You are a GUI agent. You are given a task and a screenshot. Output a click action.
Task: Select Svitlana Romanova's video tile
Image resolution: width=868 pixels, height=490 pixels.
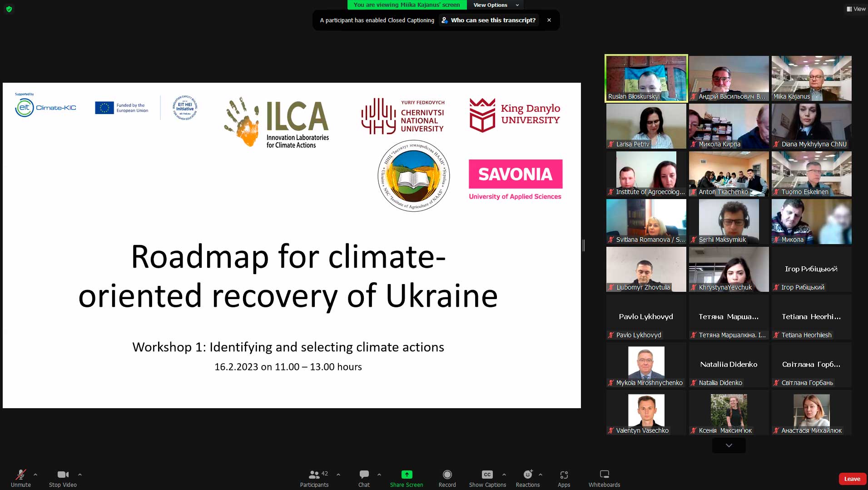(646, 221)
